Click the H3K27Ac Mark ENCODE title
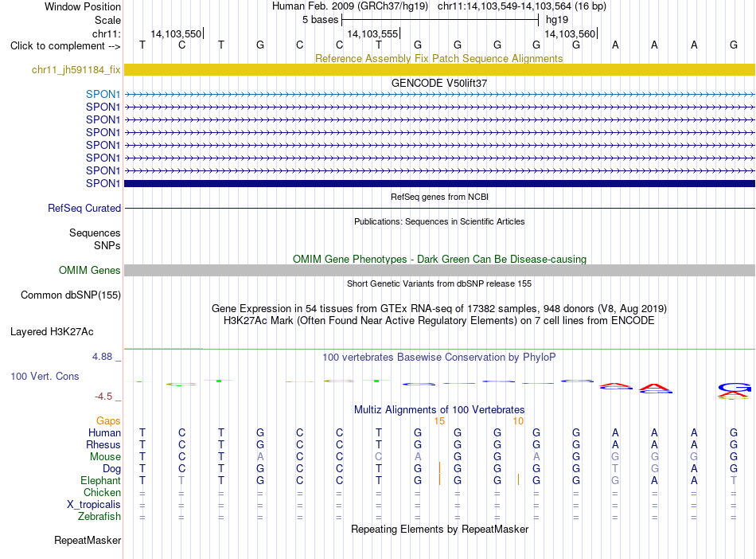The width and height of the screenshot is (756, 559). pos(439,321)
